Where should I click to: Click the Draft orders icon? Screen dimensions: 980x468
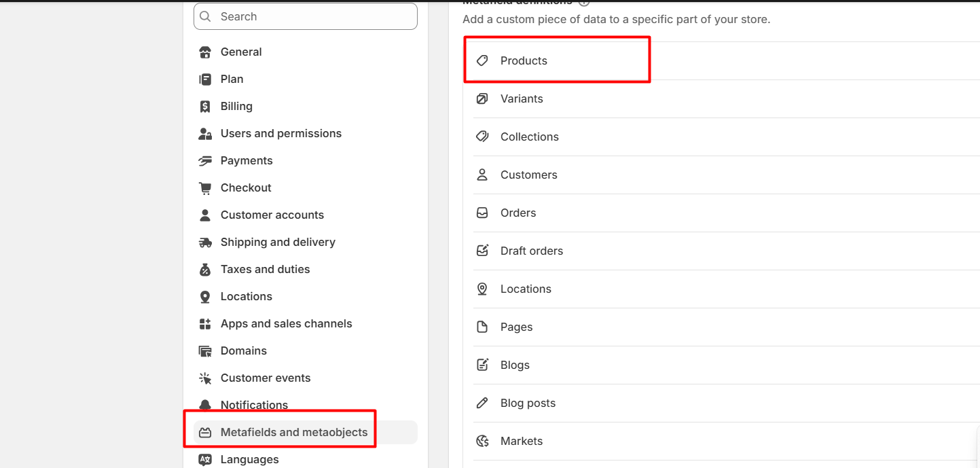[x=482, y=251]
